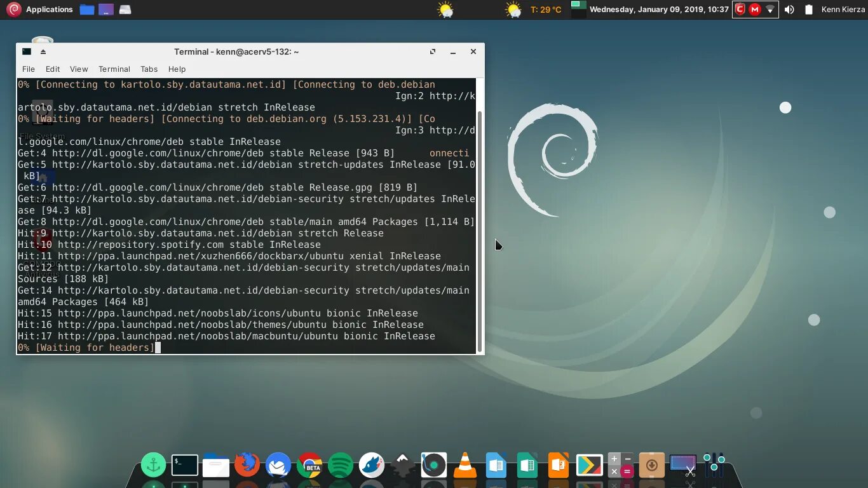Viewport: 868px width, 488px height.
Task: Open the Wi-Fi network indicator
Action: point(770,10)
